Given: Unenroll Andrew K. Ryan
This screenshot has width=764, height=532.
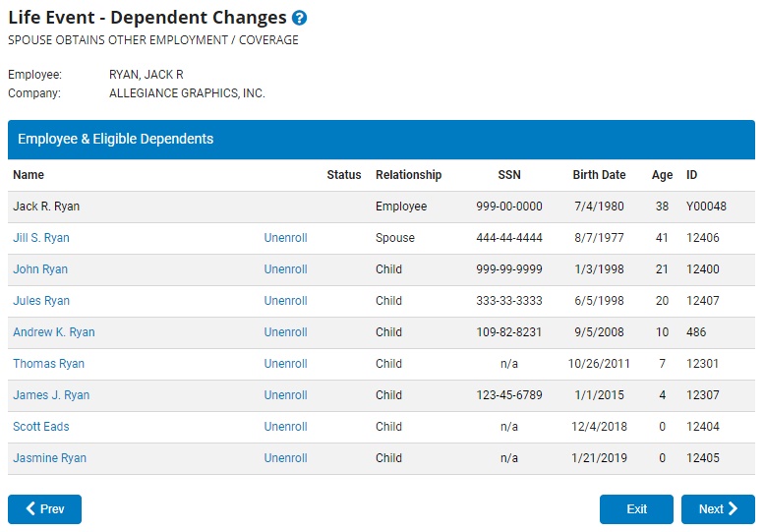Looking at the screenshot, I should point(285,332).
